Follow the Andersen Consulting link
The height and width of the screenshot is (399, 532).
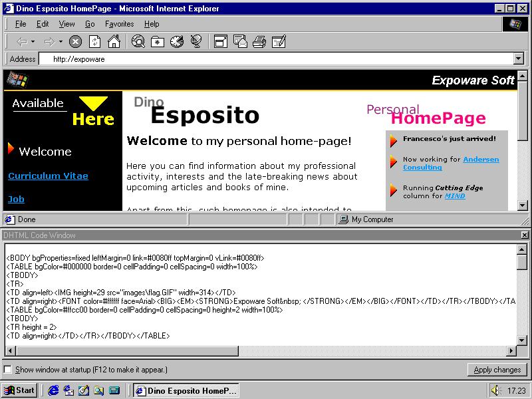pos(480,160)
